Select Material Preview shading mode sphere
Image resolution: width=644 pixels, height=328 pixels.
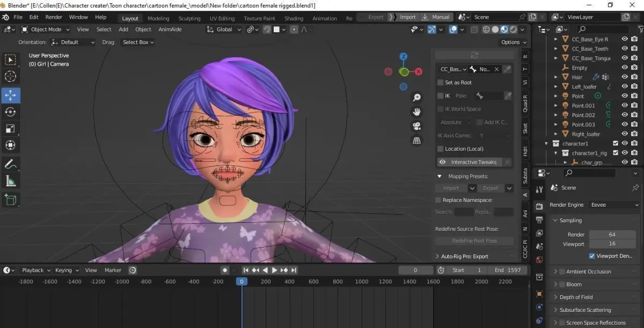coord(504,30)
